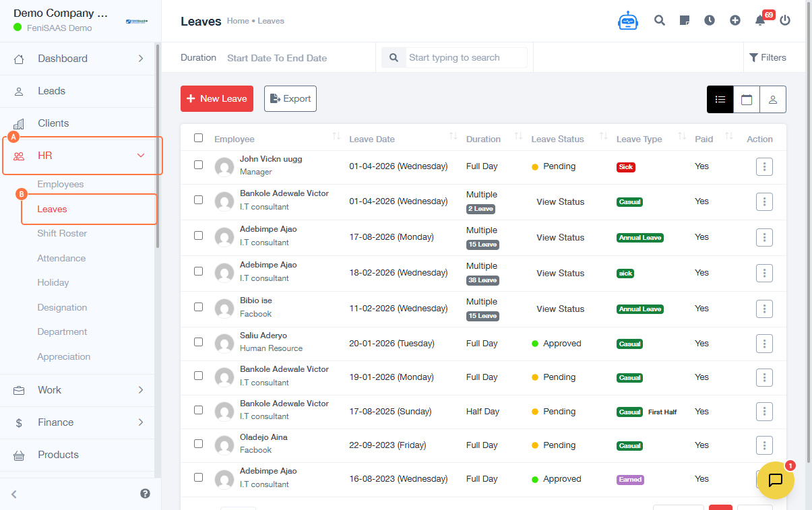812x510 pixels.
Task: Click the clock timer icon
Action: [x=710, y=20]
